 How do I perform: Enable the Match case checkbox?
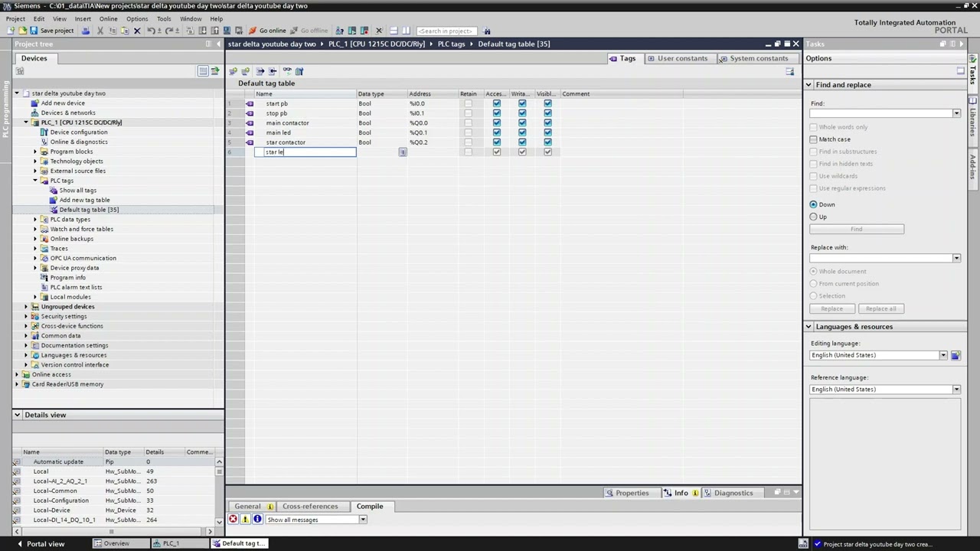813,139
